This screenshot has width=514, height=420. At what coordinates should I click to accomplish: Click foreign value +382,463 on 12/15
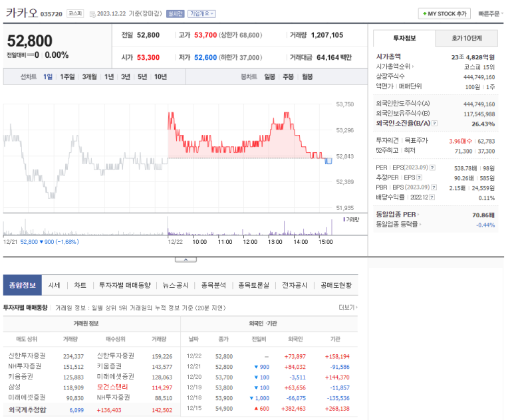[x=293, y=409]
